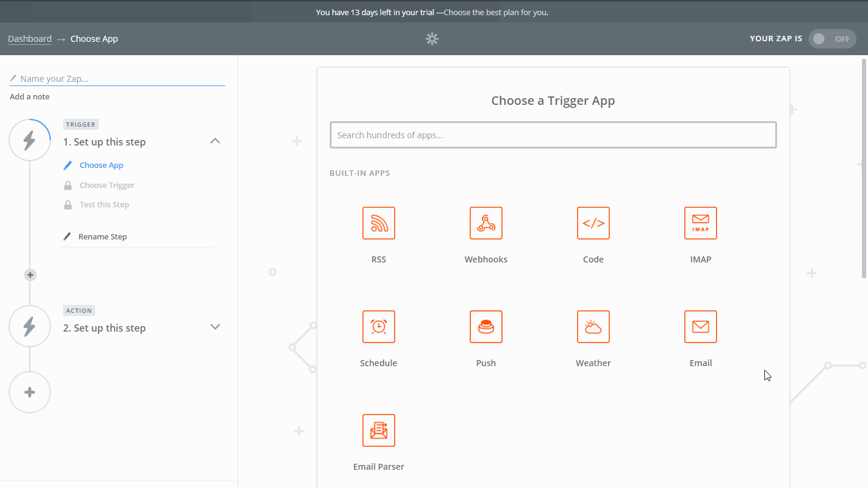Screen dimensions: 868x488
Task: Select the Push button app icon
Action: point(486,327)
